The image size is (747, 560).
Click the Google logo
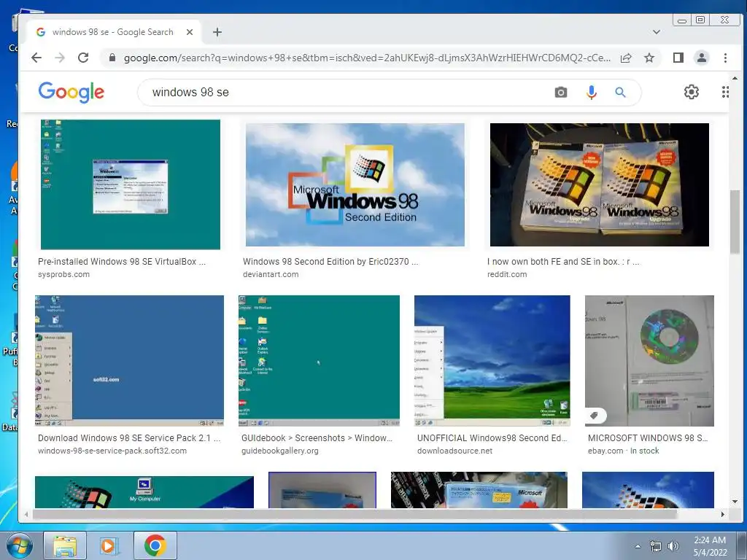71,92
